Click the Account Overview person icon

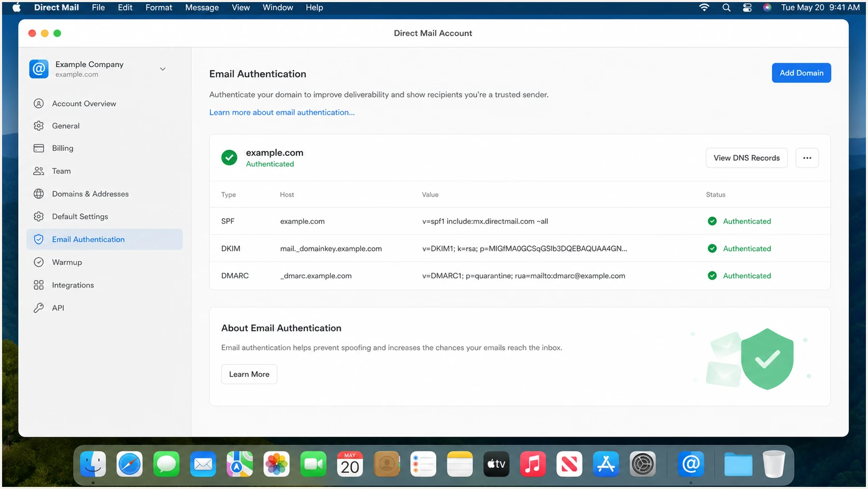click(x=38, y=103)
